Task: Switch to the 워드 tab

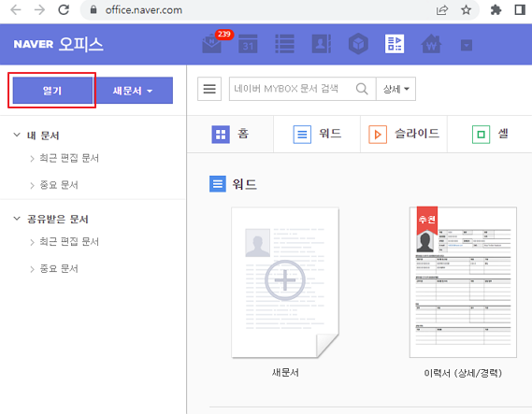Action: click(x=317, y=134)
